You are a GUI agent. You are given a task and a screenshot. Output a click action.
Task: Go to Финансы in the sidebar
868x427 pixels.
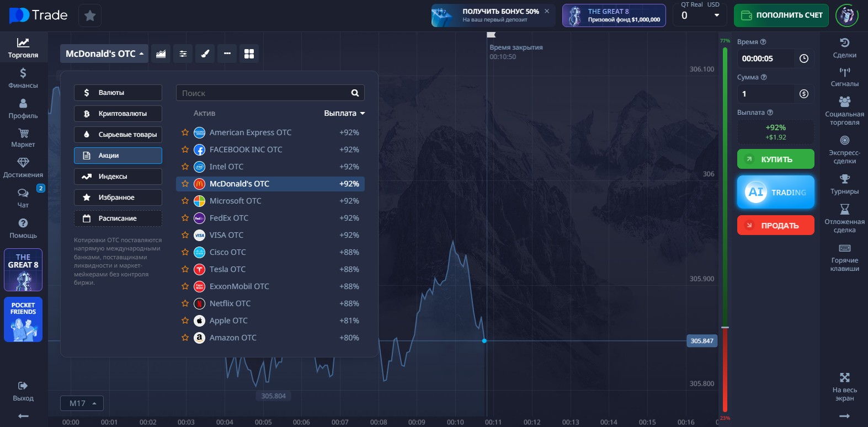click(23, 78)
